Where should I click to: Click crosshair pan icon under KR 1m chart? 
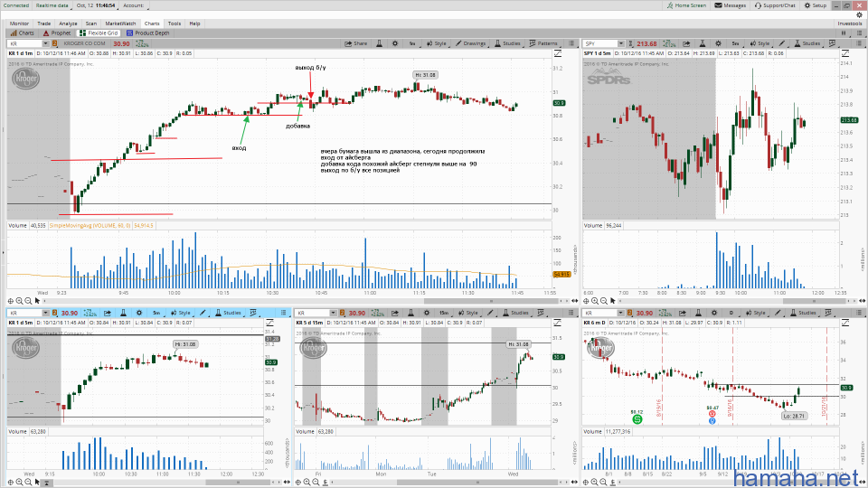click(x=11, y=301)
